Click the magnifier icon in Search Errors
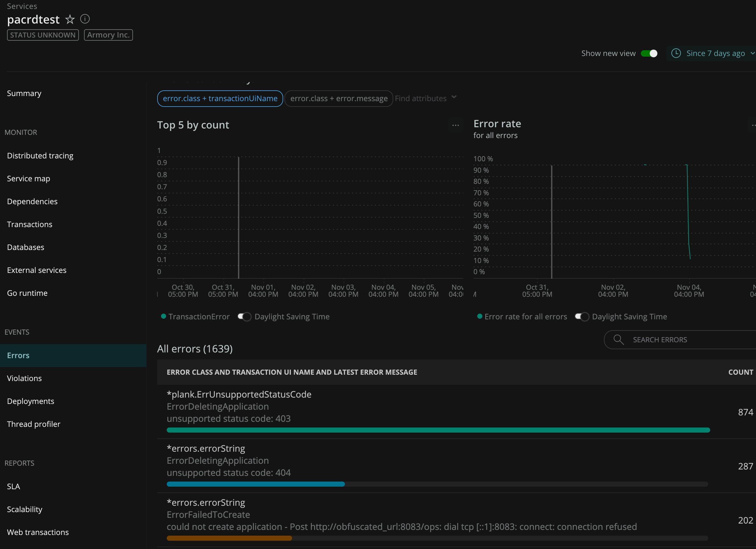 [618, 339]
